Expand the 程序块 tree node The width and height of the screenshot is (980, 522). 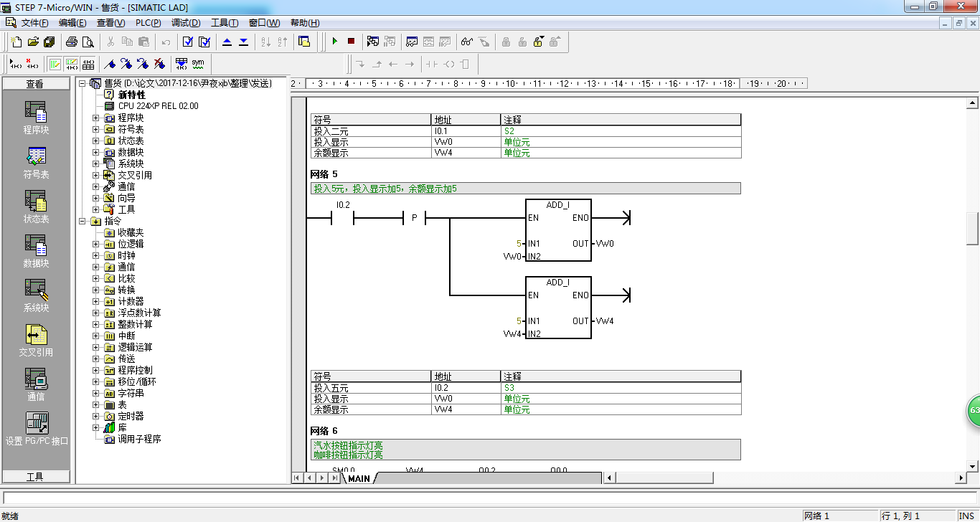(96, 118)
